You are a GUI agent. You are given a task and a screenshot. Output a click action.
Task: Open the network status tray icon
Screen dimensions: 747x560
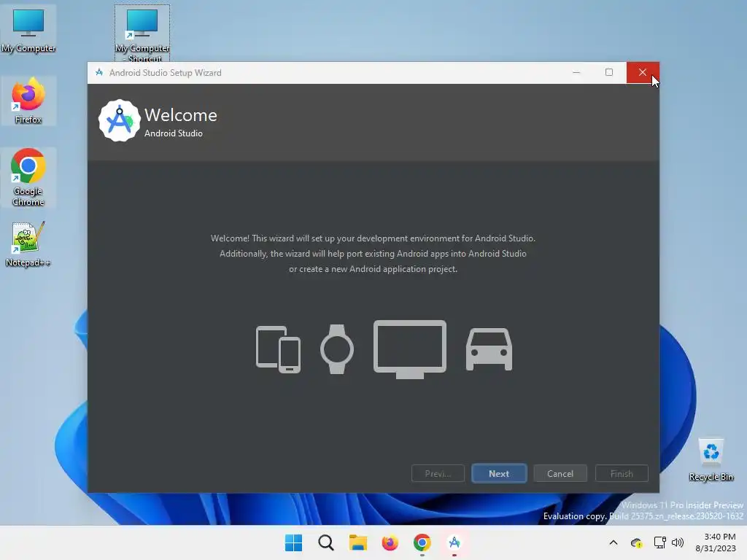coord(659,542)
